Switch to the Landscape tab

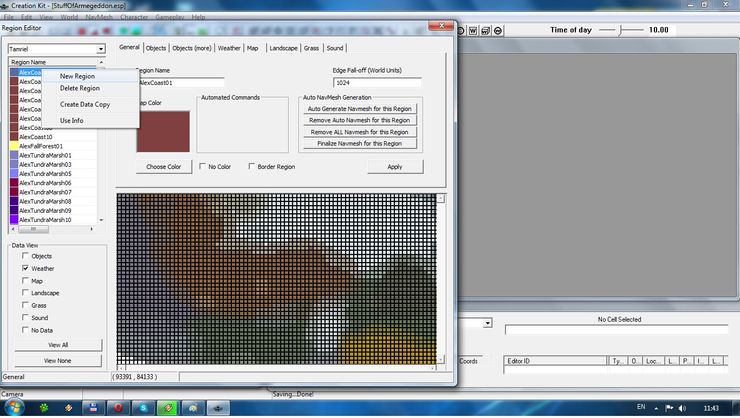pos(283,47)
